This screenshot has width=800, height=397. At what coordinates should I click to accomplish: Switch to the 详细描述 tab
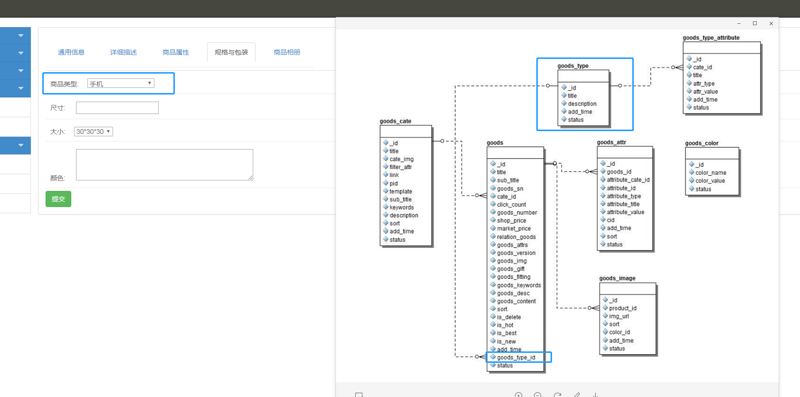point(123,52)
